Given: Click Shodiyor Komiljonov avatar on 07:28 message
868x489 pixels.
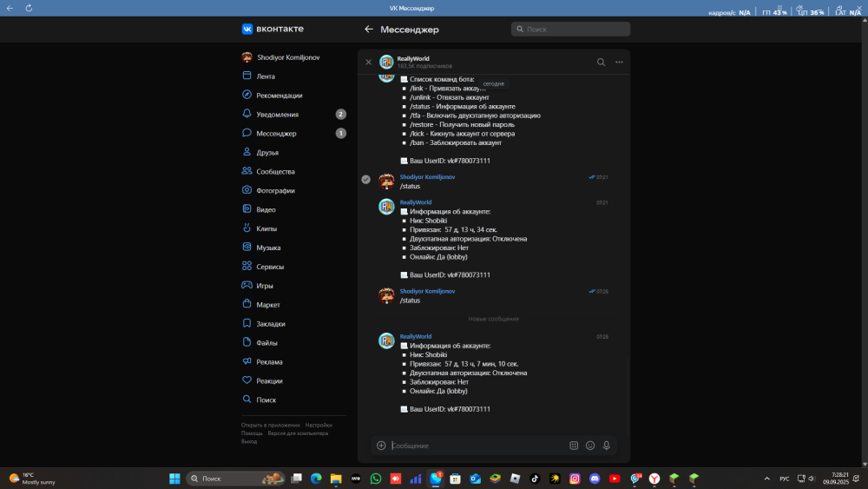Looking at the screenshot, I should (386, 295).
